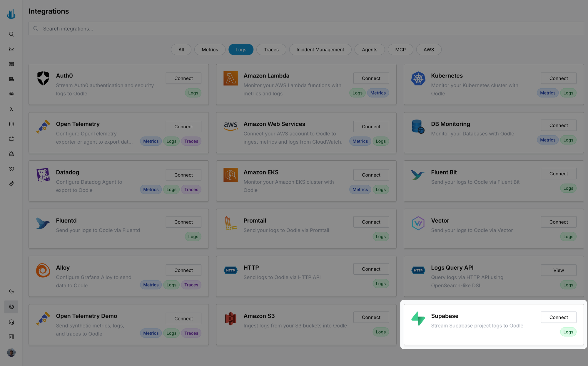The width and height of the screenshot is (588, 366).
Task: Open the lambda icon in sidebar
Action: pyautogui.click(x=11, y=109)
